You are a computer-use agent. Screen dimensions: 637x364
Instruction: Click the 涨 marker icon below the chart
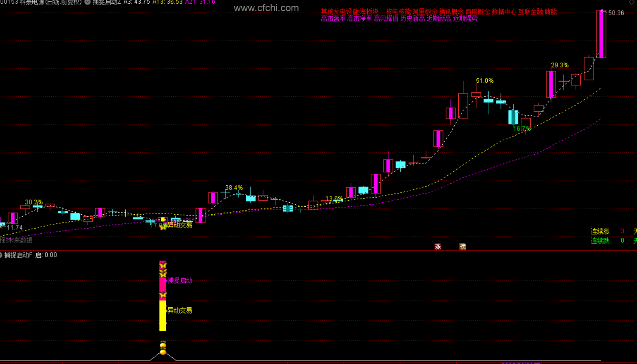(x=438, y=247)
